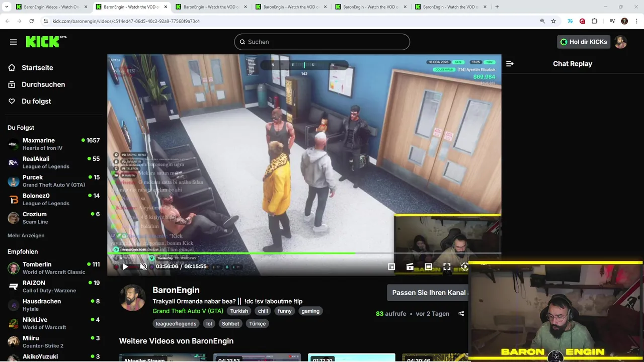
Task: Select the lol tag
Action: click(x=209, y=324)
